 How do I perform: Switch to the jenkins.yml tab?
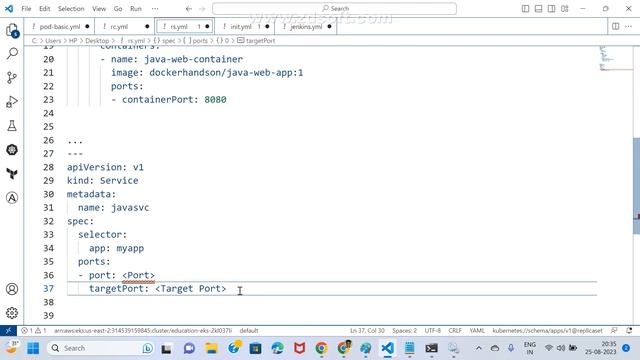[x=306, y=27]
